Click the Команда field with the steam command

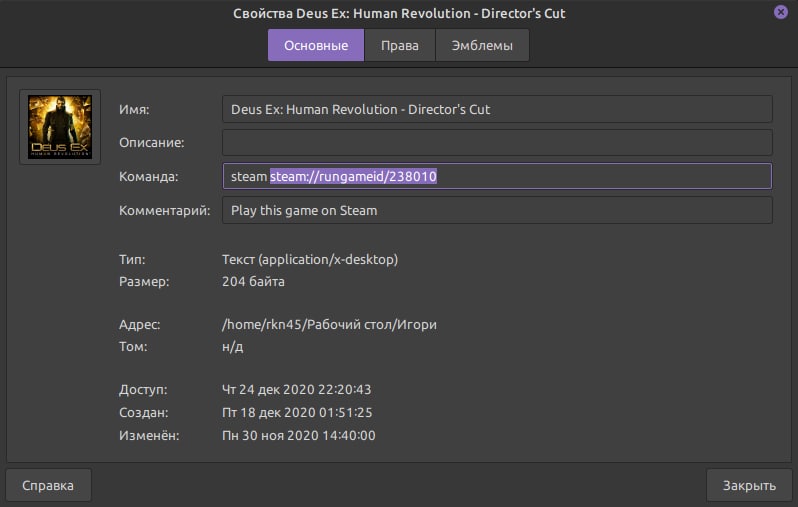[x=497, y=176]
